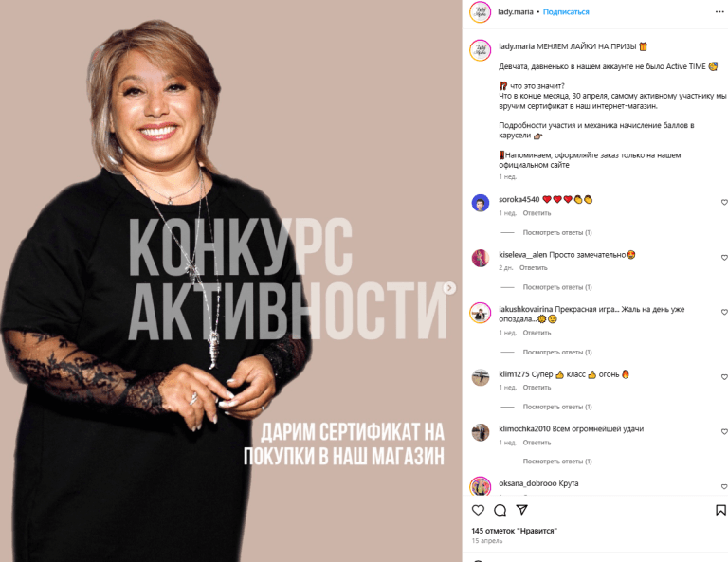This screenshot has height=562, width=728.
Task: Share post via paper plane icon
Action: [x=522, y=510]
